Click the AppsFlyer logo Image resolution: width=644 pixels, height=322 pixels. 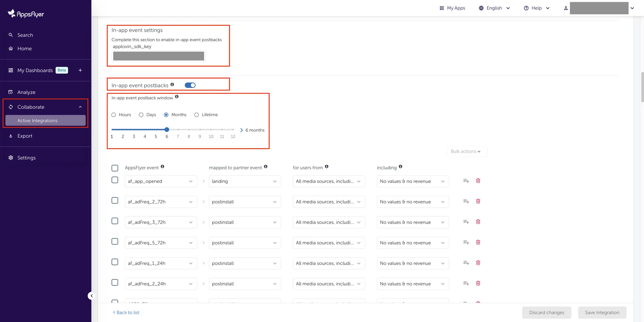(x=26, y=14)
